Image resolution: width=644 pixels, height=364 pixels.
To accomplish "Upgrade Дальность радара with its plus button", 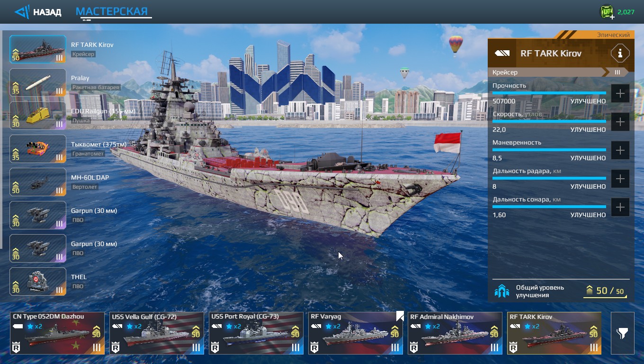I will pos(620,179).
